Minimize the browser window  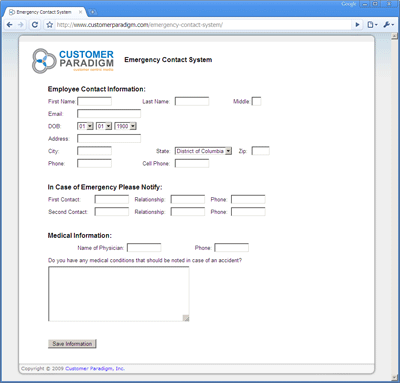[x=365, y=4]
